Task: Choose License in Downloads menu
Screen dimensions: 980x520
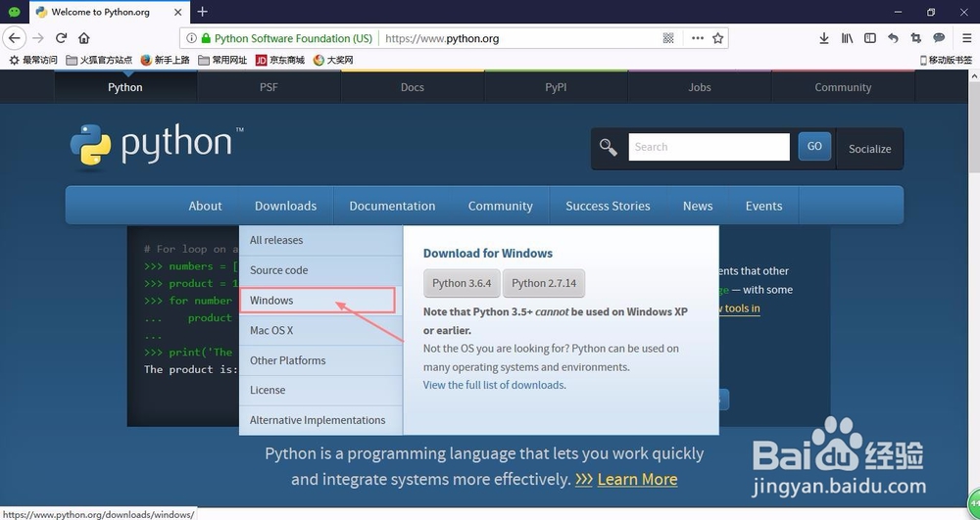Action: click(x=320, y=390)
